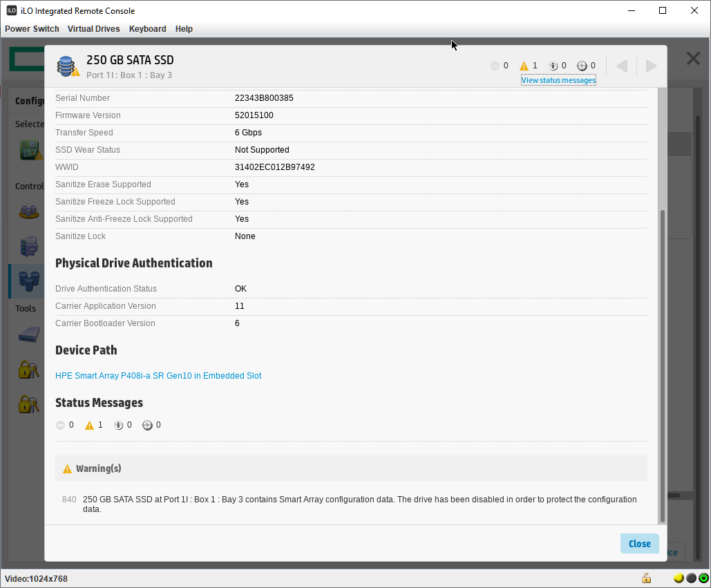Click the yellow status indicator in status bar
Image resolution: width=711 pixels, height=588 pixels.
(x=679, y=578)
